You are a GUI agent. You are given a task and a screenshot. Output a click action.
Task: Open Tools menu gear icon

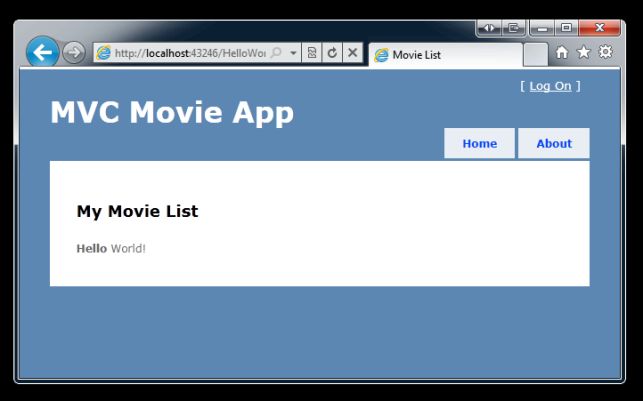(x=605, y=52)
